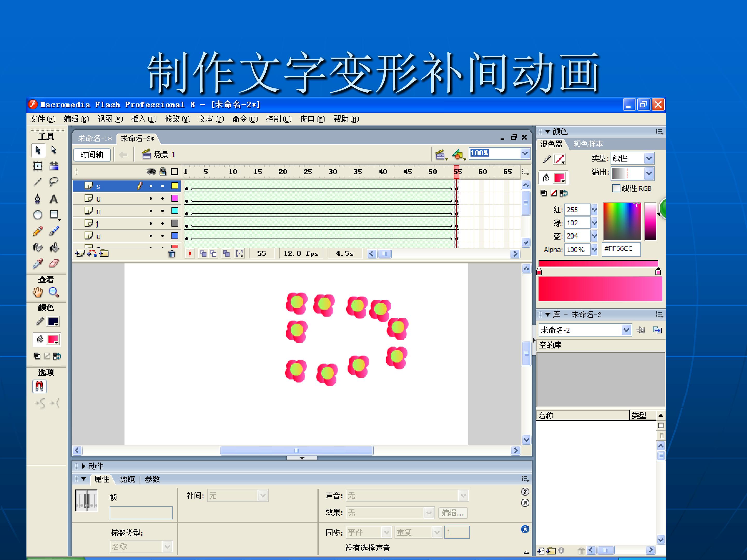Select the Gradient Transform tool
This screenshot has width=747, height=560.
pos(54,166)
